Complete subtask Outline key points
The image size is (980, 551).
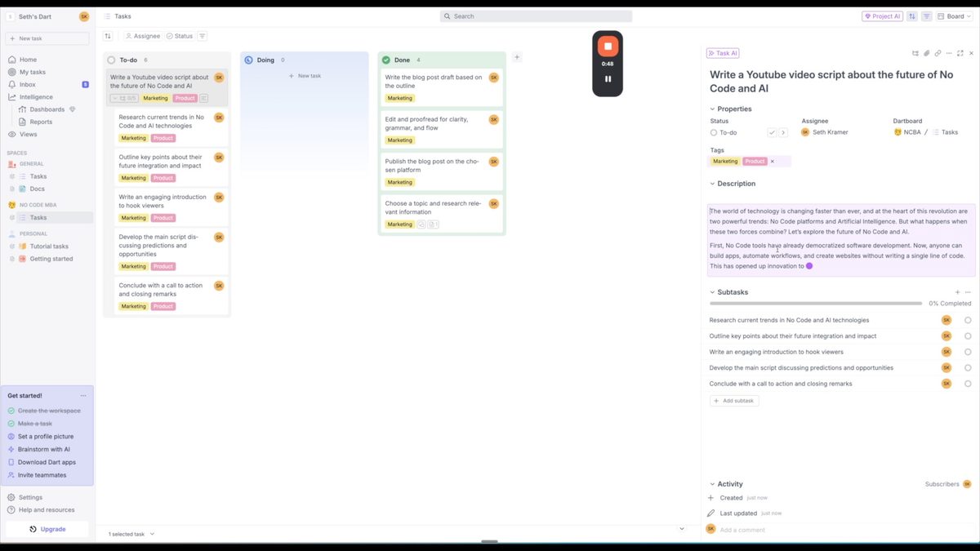(x=968, y=336)
